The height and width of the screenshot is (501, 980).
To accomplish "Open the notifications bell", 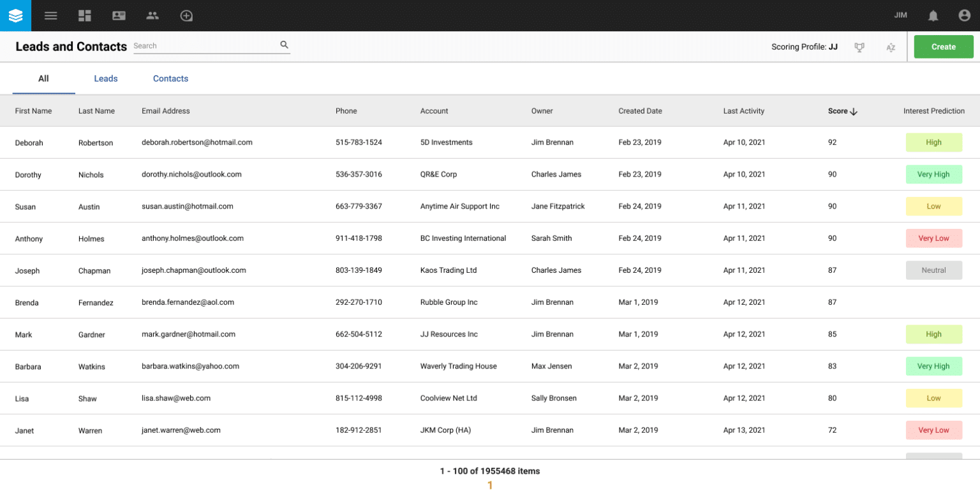I will [933, 15].
